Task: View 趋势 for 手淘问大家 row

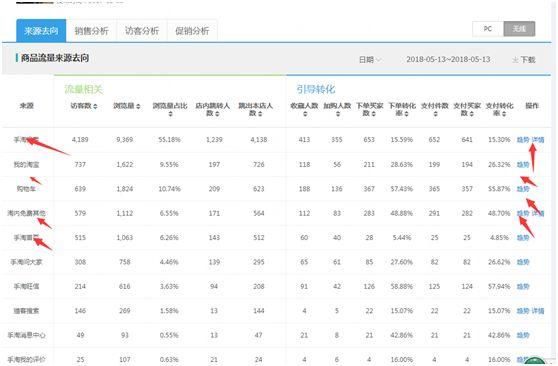Action: [x=523, y=262]
